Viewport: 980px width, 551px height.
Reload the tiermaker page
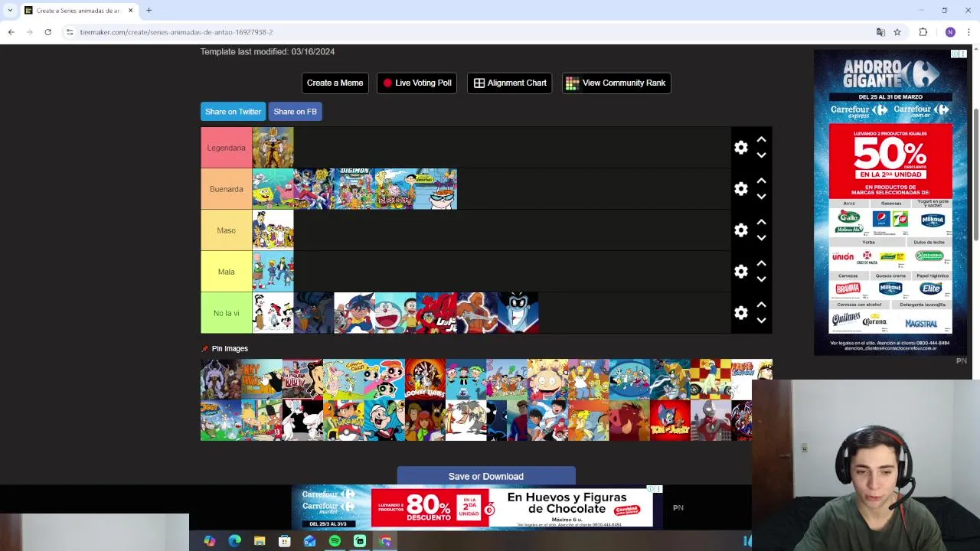pyautogui.click(x=47, y=32)
